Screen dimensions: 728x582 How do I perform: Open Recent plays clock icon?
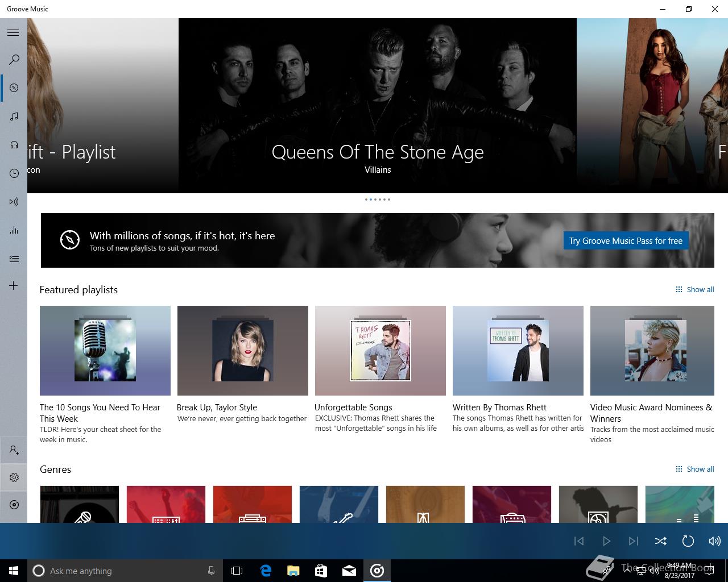pos(14,173)
